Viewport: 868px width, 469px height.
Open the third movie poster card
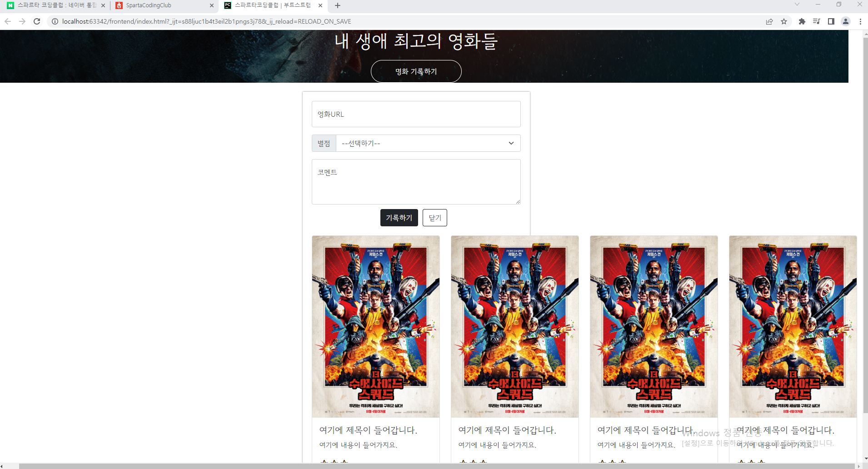point(654,326)
